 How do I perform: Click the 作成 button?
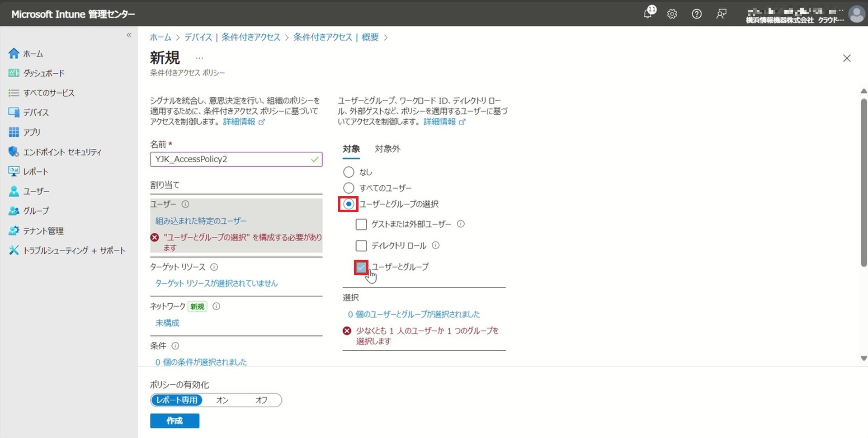point(175,421)
